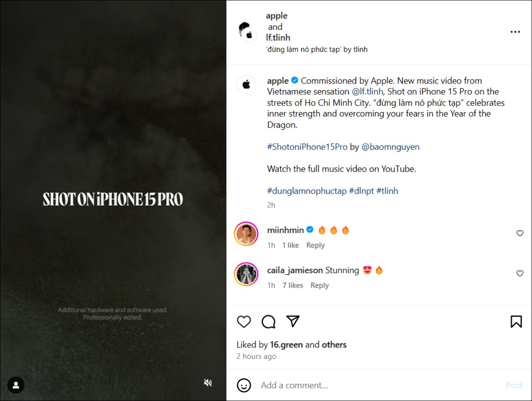The height and width of the screenshot is (401, 532).
Task: View miinhmin's profile picture story
Action: tap(246, 234)
